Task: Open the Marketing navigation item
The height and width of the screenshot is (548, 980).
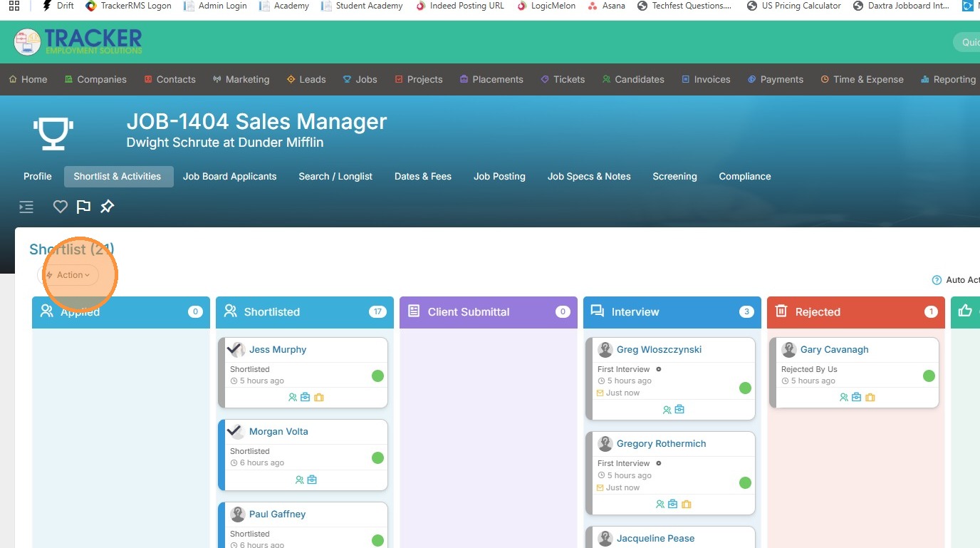Action: click(x=241, y=80)
